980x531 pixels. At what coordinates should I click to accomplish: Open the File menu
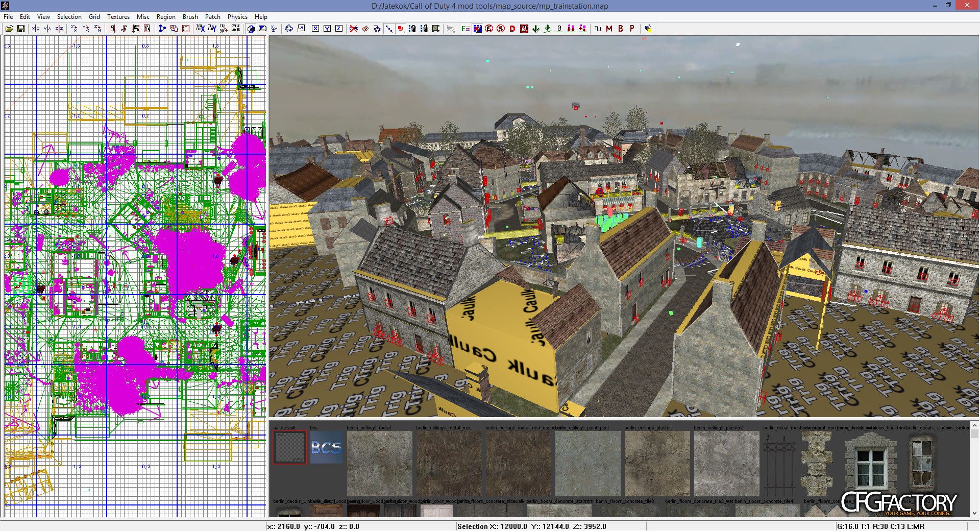pyautogui.click(x=8, y=17)
